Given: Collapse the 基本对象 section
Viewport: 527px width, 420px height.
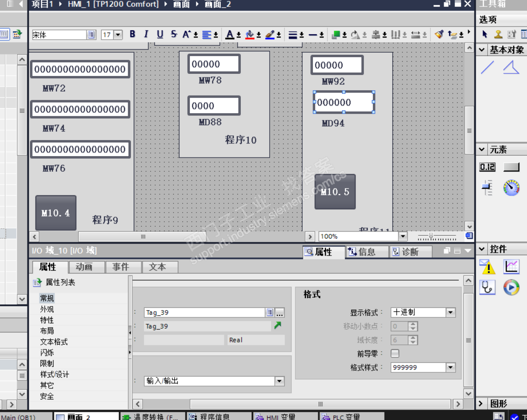Looking at the screenshot, I should (x=482, y=50).
